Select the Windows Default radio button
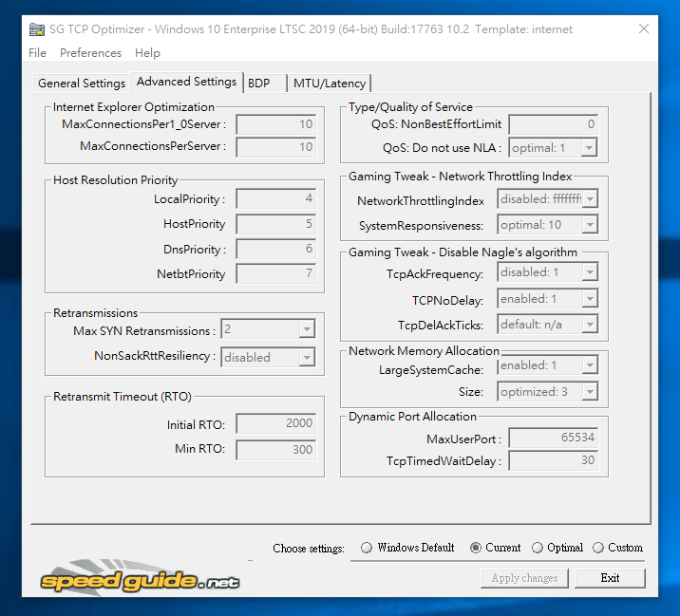 coord(367,548)
